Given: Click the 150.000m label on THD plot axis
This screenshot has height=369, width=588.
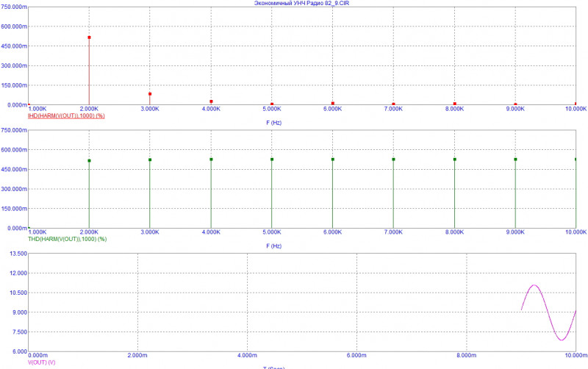Looking at the screenshot, I should pos(14,209).
